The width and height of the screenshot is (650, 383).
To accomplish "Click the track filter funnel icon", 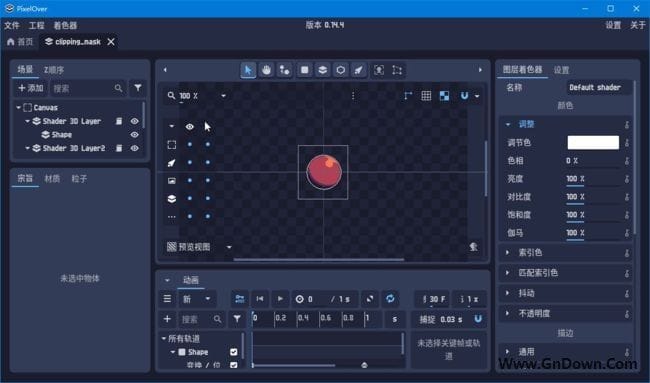I will tap(237, 319).
